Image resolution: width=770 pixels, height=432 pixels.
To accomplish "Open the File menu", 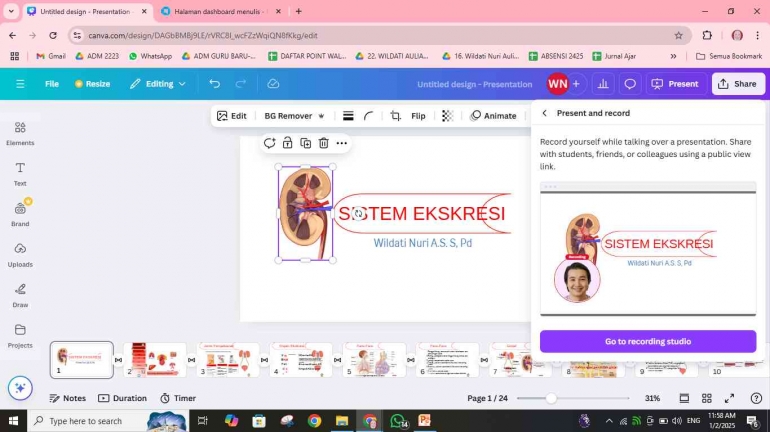I will click(52, 84).
